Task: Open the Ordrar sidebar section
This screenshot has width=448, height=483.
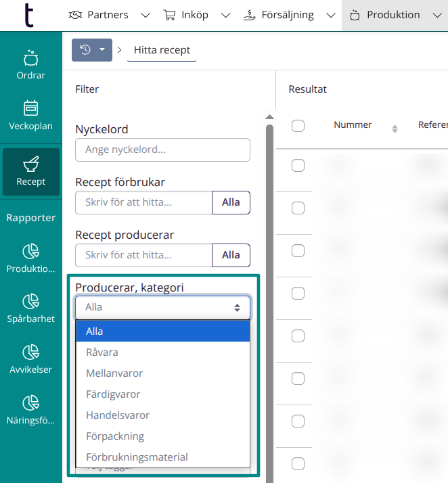Action: (x=30, y=64)
